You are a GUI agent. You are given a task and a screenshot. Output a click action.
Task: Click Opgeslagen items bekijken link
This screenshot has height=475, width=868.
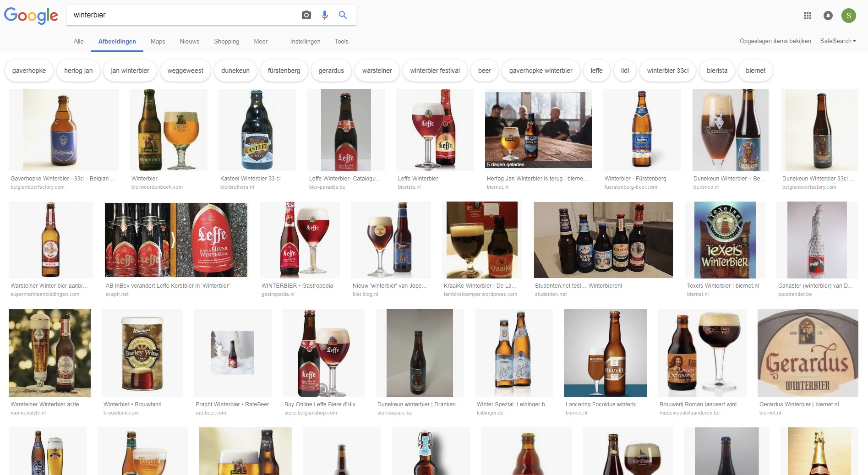pos(775,41)
